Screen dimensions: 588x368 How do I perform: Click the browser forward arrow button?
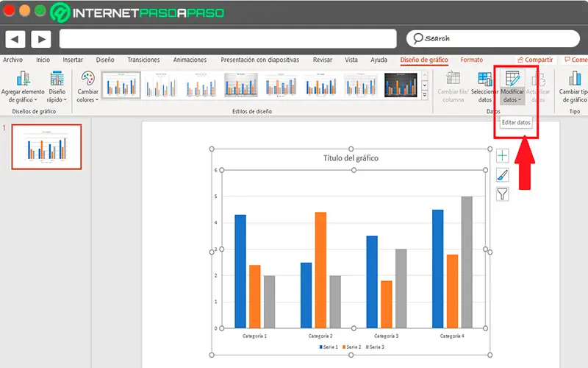coord(41,39)
